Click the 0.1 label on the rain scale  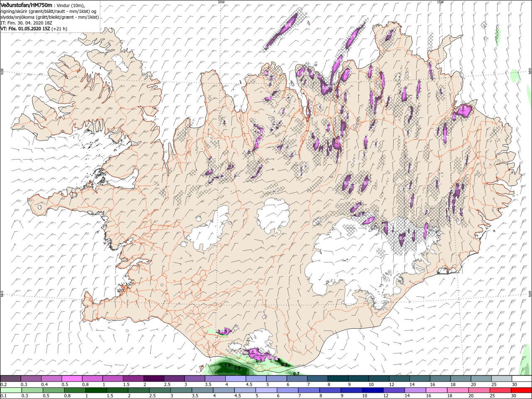tap(3, 396)
